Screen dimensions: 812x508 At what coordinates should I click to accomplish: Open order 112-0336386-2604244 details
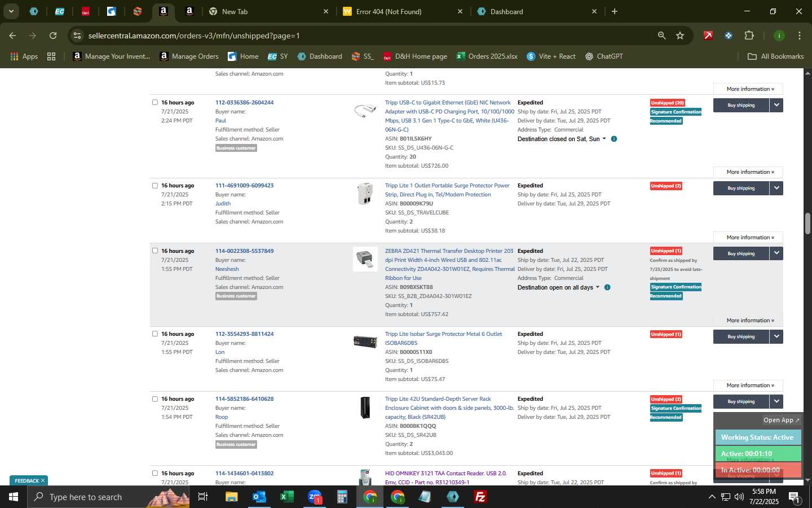244,102
